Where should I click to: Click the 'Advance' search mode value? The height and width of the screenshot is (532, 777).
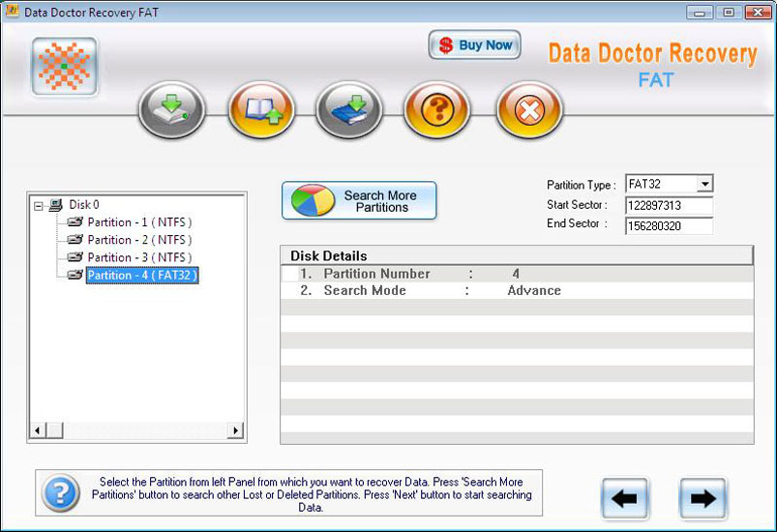534,291
